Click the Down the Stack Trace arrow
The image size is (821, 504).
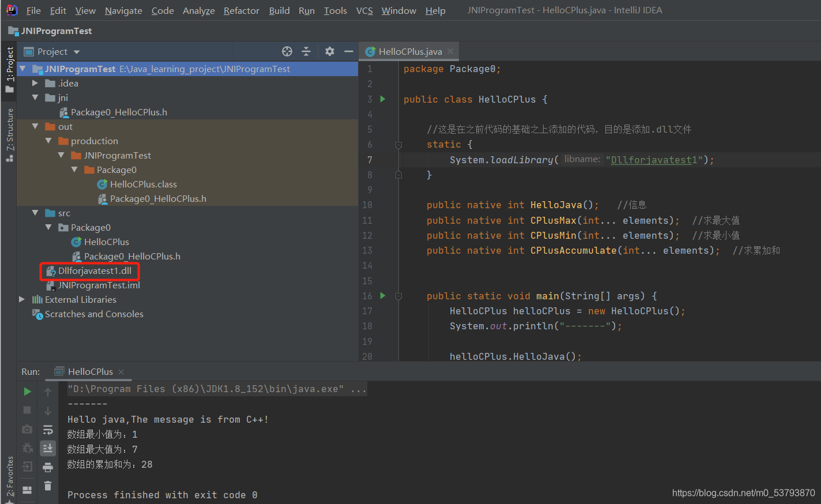(48, 410)
